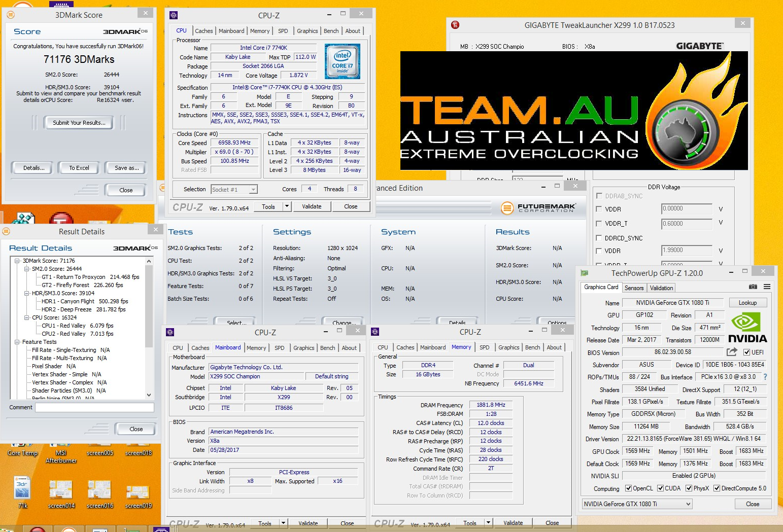Toggle VDDR checkbox beside the 1.99000 field
The image size is (783, 532).
(599, 251)
